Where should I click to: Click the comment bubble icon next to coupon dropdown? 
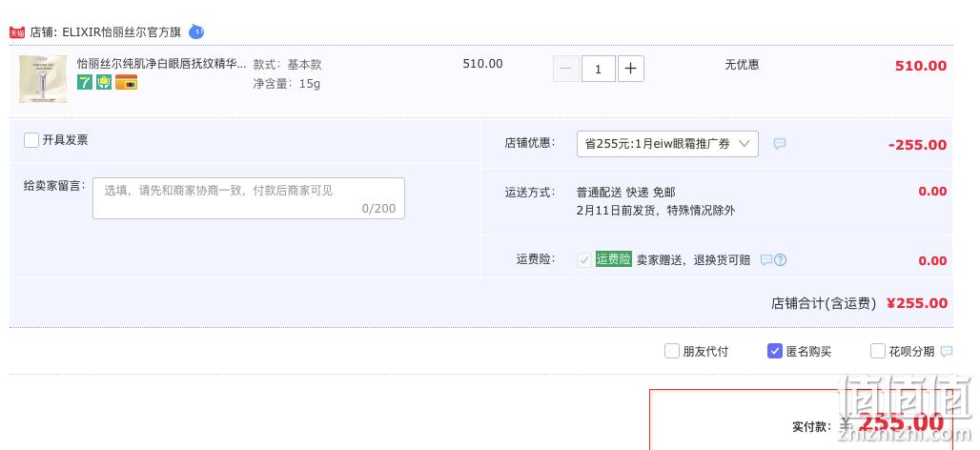(780, 144)
